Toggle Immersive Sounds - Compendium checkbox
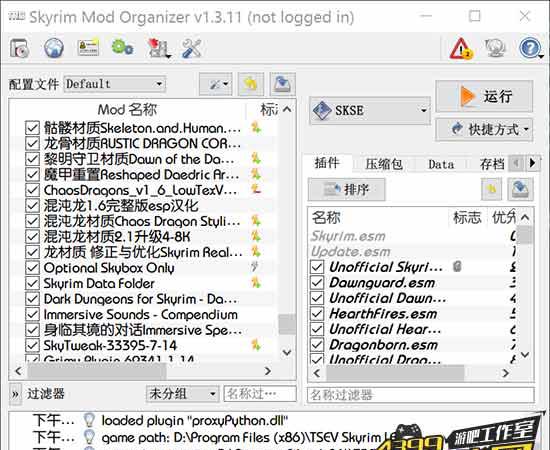 coord(32,314)
